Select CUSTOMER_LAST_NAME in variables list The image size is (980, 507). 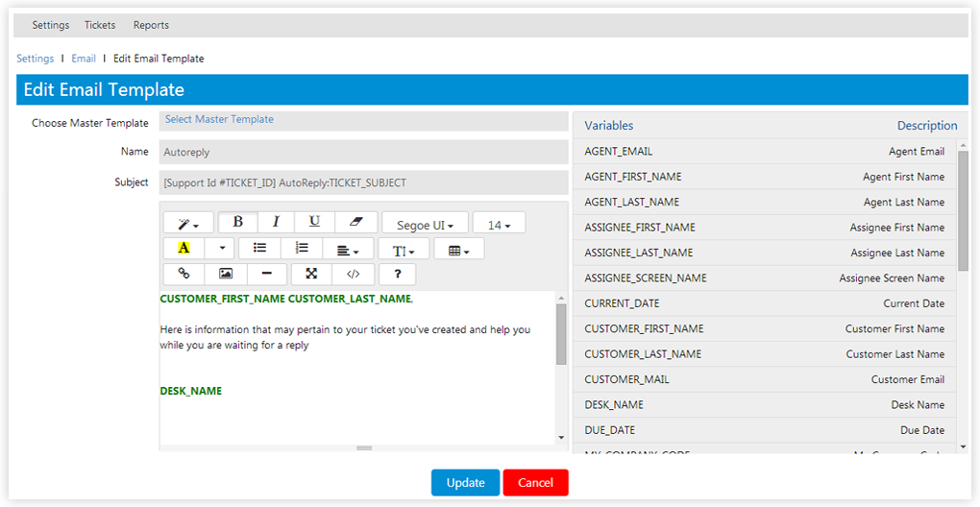(x=765, y=354)
